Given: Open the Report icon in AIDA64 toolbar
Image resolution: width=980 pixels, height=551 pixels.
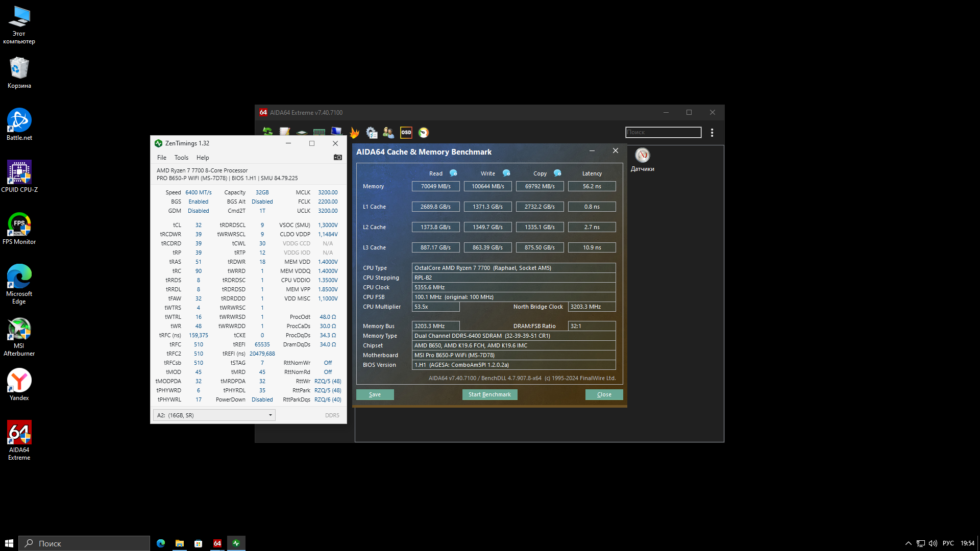Looking at the screenshot, I should (284, 132).
